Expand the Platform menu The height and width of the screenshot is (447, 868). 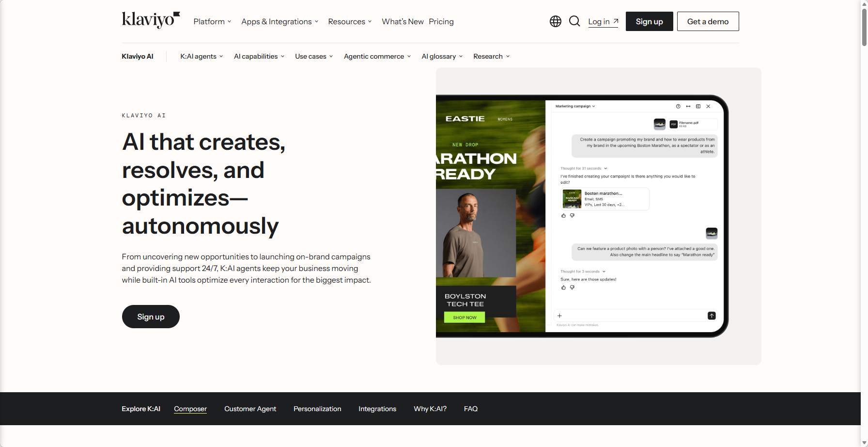coord(212,21)
